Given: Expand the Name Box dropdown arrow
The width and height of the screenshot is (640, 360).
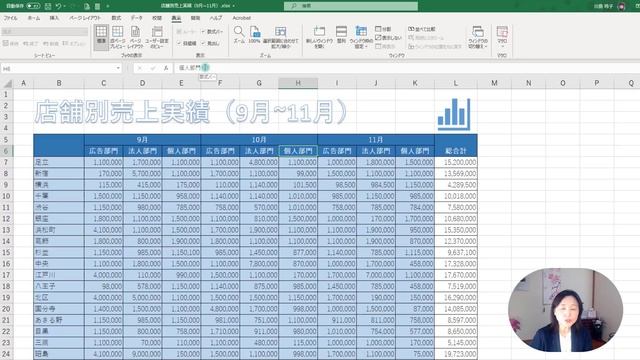Looking at the screenshot, I should coord(118,68).
